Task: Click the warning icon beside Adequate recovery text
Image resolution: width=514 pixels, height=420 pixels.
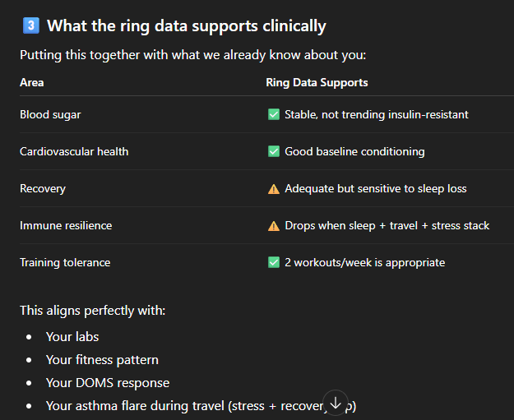Action: coord(274,189)
